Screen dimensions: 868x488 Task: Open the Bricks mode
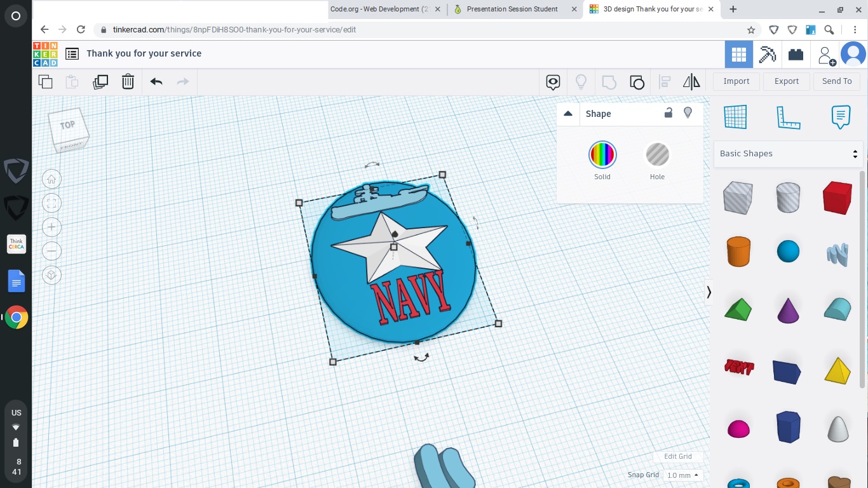(796, 55)
